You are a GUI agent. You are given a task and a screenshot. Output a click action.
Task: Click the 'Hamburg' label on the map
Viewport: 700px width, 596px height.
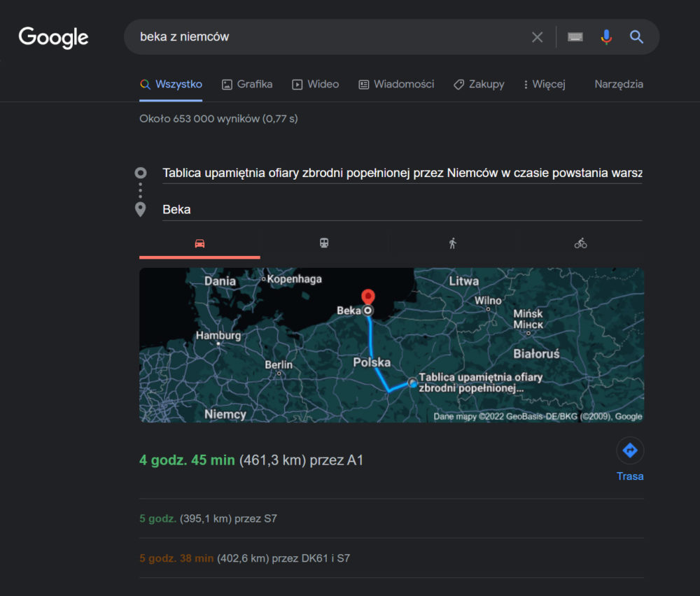[218, 336]
